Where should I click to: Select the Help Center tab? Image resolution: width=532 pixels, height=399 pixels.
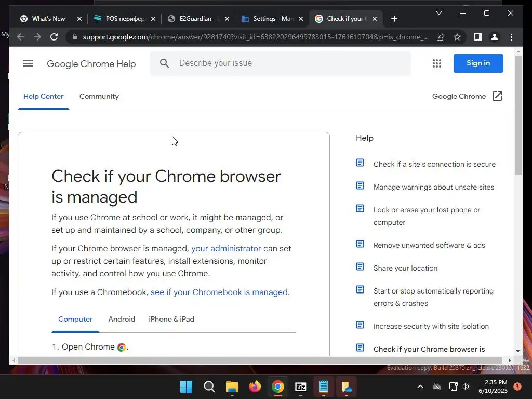point(44,96)
